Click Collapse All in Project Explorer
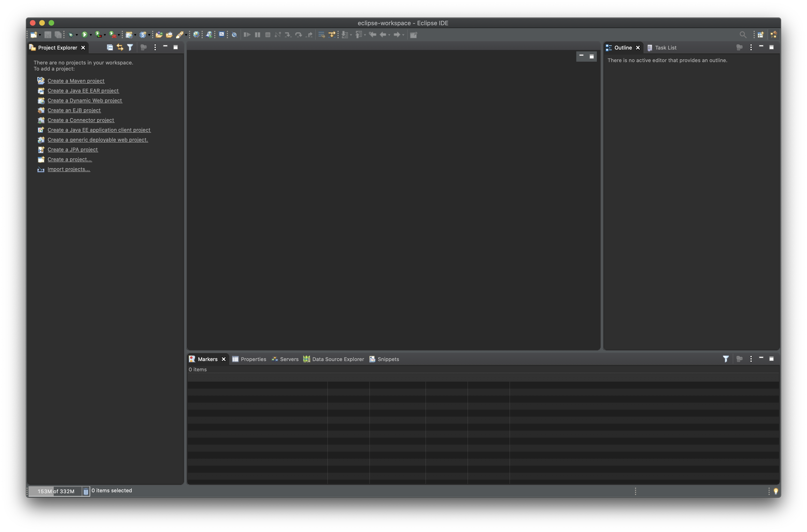Image resolution: width=807 pixels, height=532 pixels. pyautogui.click(x=110, y=47)
